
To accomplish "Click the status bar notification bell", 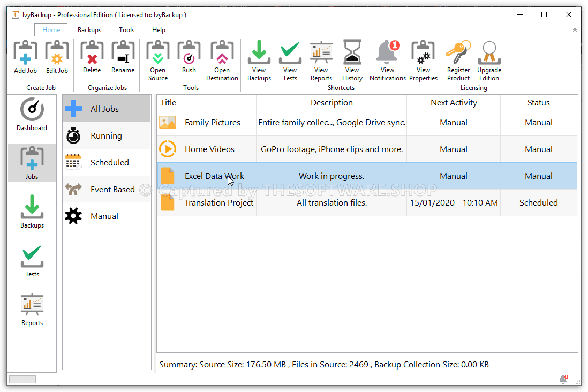I will pos(563,379).
